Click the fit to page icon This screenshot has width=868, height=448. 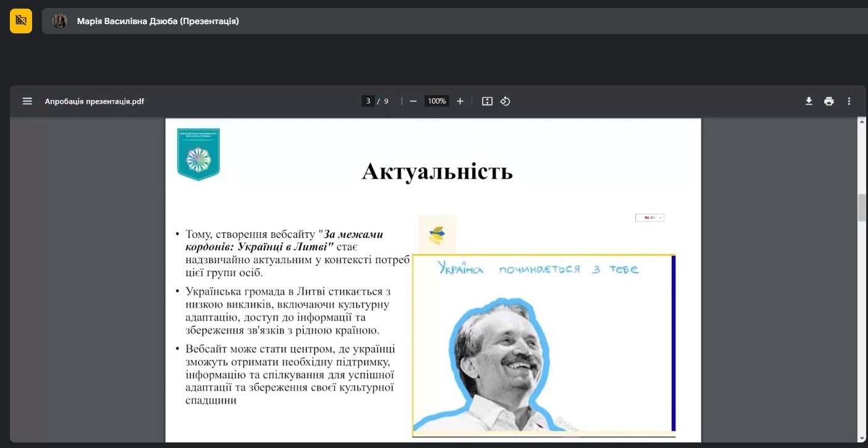pos(487,101)
